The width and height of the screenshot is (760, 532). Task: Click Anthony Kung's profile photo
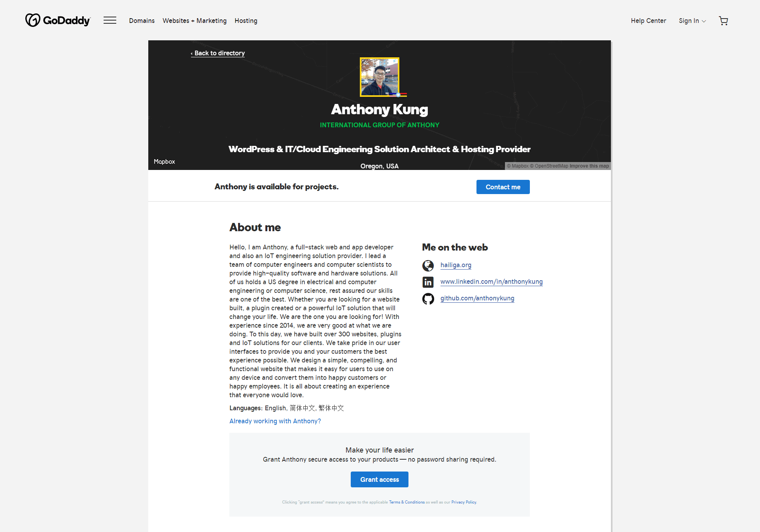(x=379, y=77)
